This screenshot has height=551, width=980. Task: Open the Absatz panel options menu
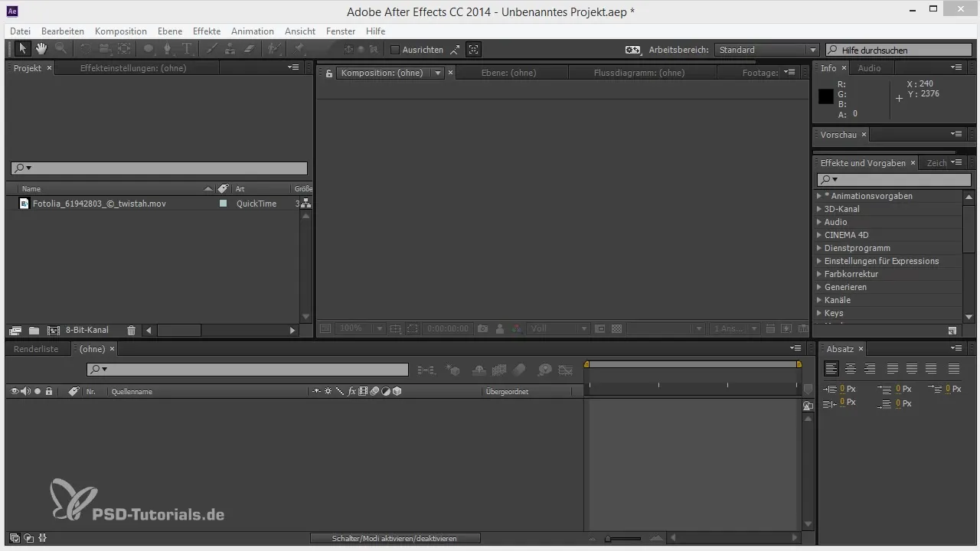[x=956, y=348]
